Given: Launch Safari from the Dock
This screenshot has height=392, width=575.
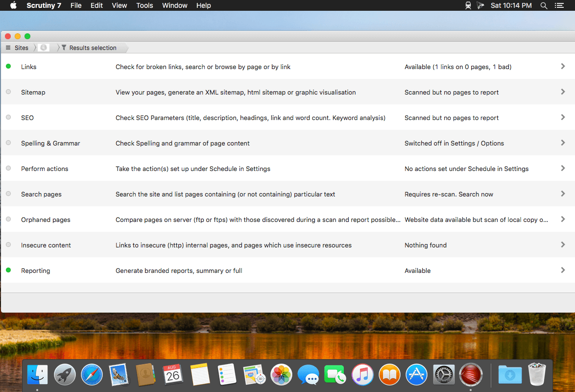Looking at the screenshot, I should pyautogui.click(x=92, y=374).
